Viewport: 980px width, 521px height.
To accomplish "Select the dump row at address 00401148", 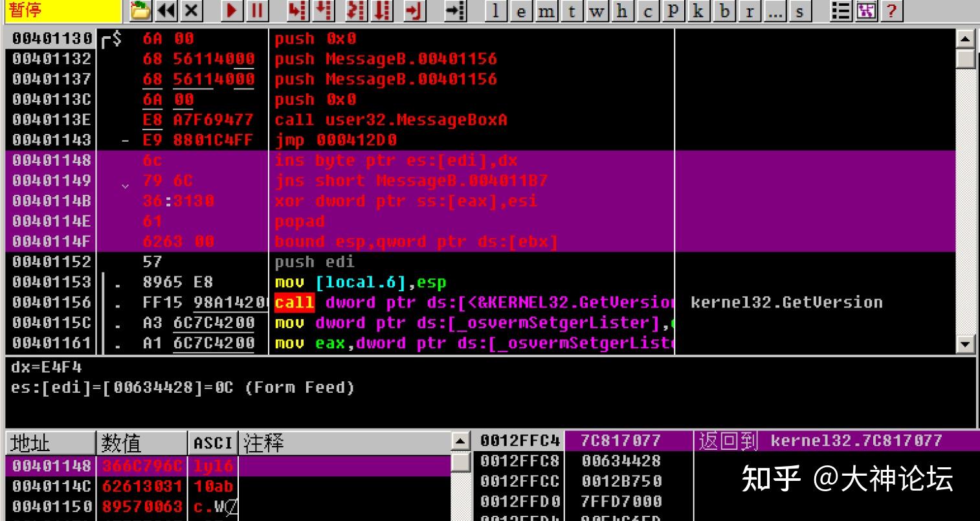I will click(x=228, y=465).
